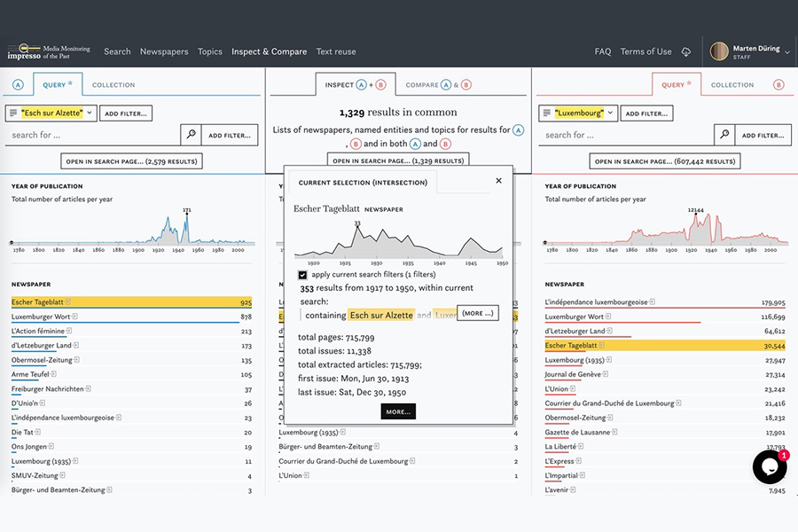Open the chat widget bubble
The width and height of the screenshot is (798, 532).
click(770, 467)
